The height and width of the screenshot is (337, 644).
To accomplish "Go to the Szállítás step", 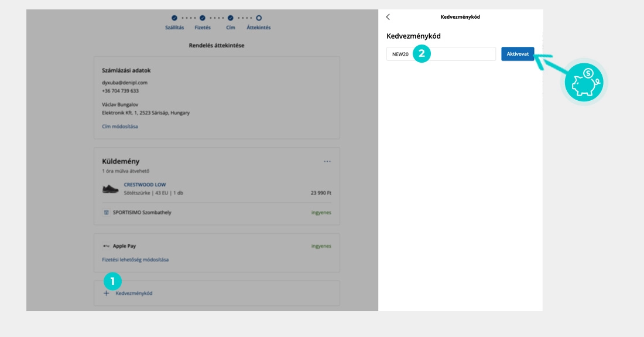I will (x=174, y=28).
